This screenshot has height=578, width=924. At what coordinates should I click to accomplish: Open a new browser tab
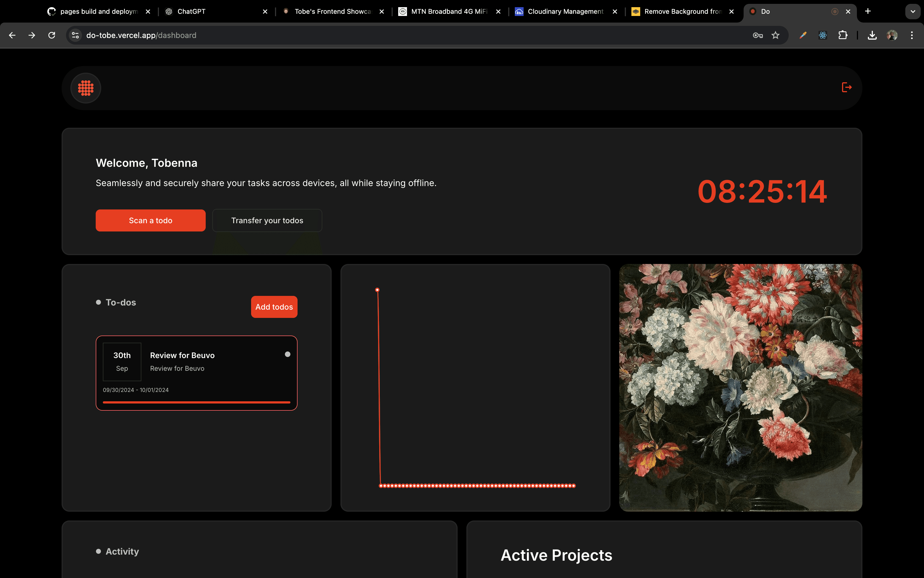(868, 12)
